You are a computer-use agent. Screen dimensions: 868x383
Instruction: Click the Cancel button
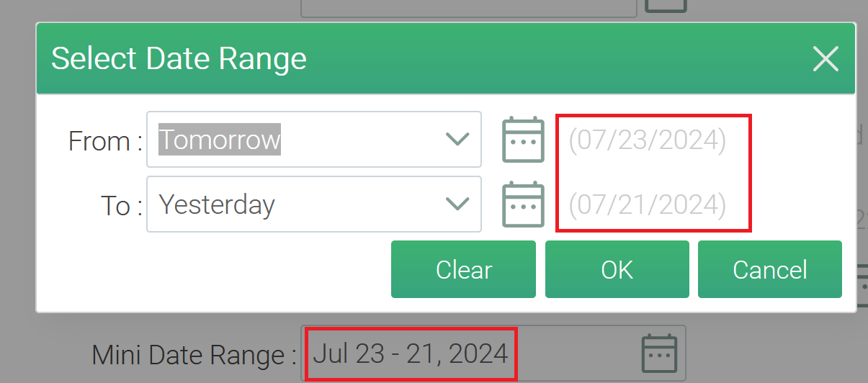click(769, 269)
